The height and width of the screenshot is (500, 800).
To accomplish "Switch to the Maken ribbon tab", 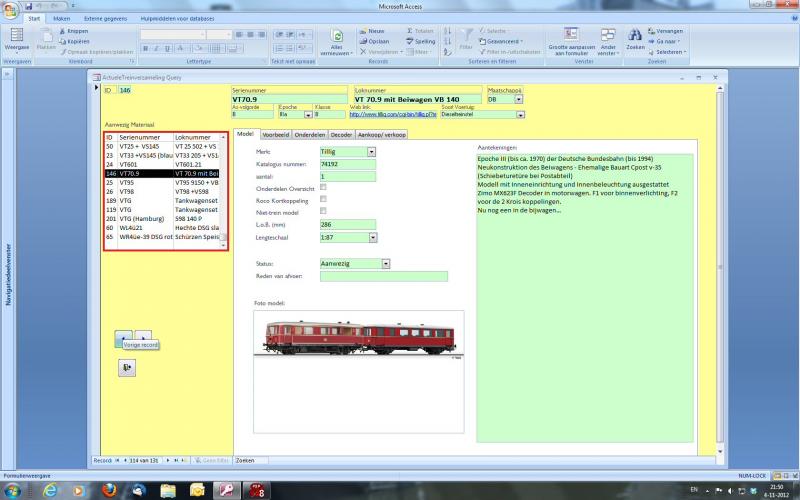I will tap(61, 18).
